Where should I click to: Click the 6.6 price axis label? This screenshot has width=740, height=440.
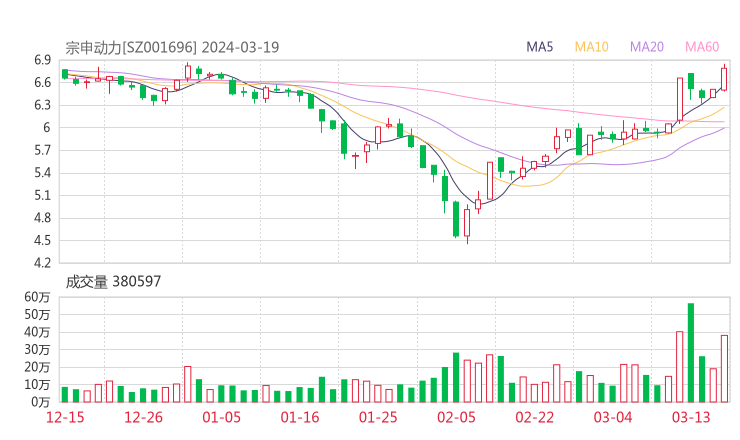coord(42,83)
